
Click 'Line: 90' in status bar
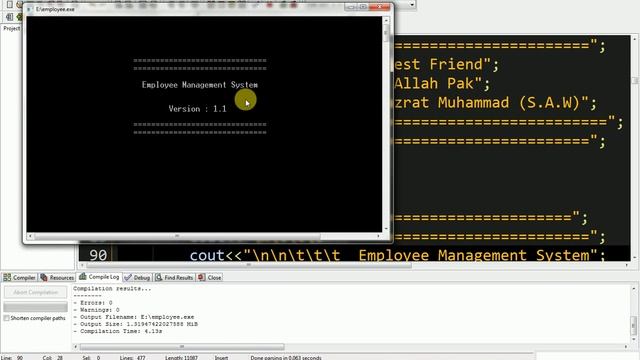(12, 358)
